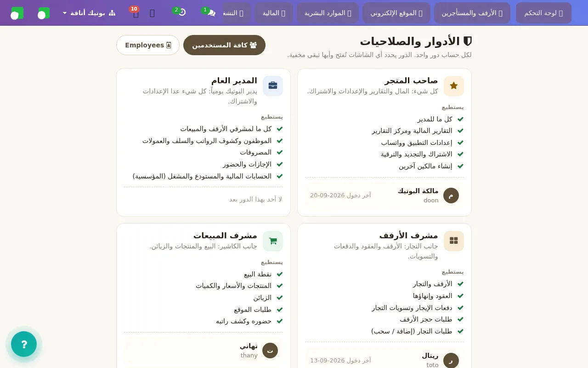Click the text لا أحد بهذا الدور بعد
This screenshot has height=368, width=588.
click(x=256, y=199)
